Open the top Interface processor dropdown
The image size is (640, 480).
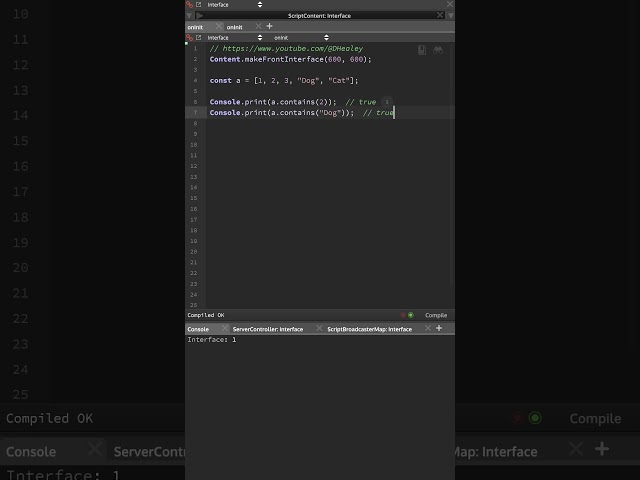point(235,4)
